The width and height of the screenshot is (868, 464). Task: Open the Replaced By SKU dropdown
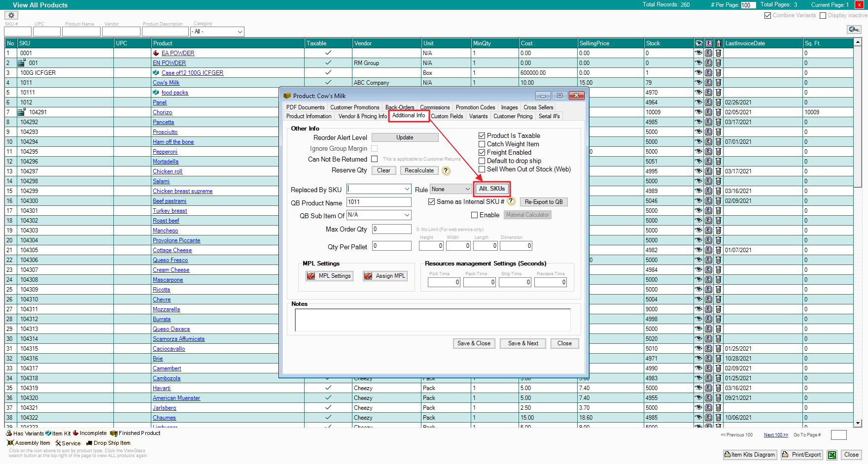[x=407, y=189]
